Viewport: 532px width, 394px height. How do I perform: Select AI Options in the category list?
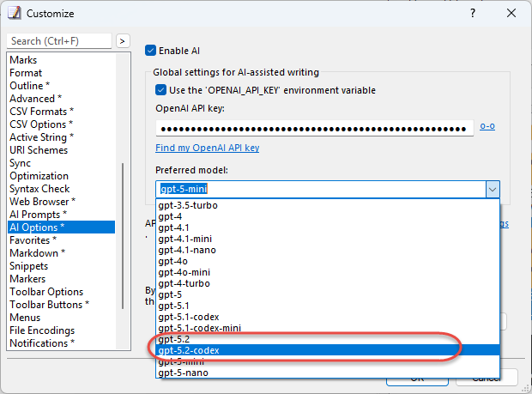point(62,227)
